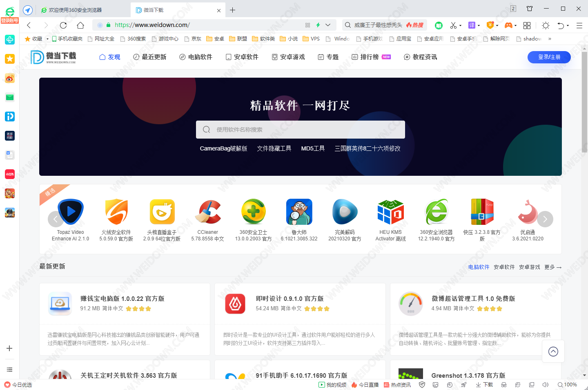Open the VPS bookmark folder
Viewport: 588px width, 390px height.
(311, 39)
